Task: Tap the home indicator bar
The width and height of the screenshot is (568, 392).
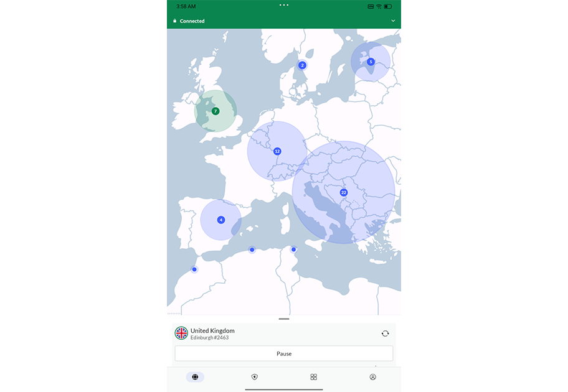Action: click(x=284, y=390)
